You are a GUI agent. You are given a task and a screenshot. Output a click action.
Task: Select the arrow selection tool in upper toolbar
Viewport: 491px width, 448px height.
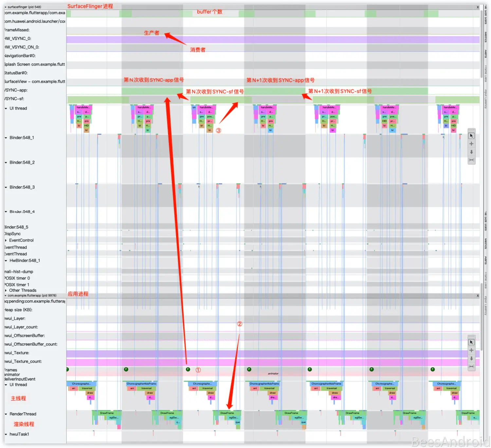[x=471, y=135]
